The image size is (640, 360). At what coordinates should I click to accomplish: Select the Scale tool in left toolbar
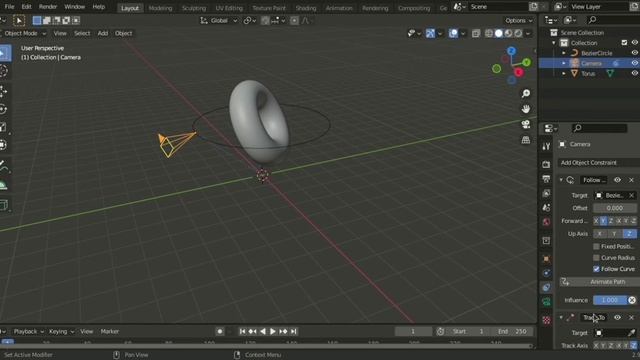[4, 127]
